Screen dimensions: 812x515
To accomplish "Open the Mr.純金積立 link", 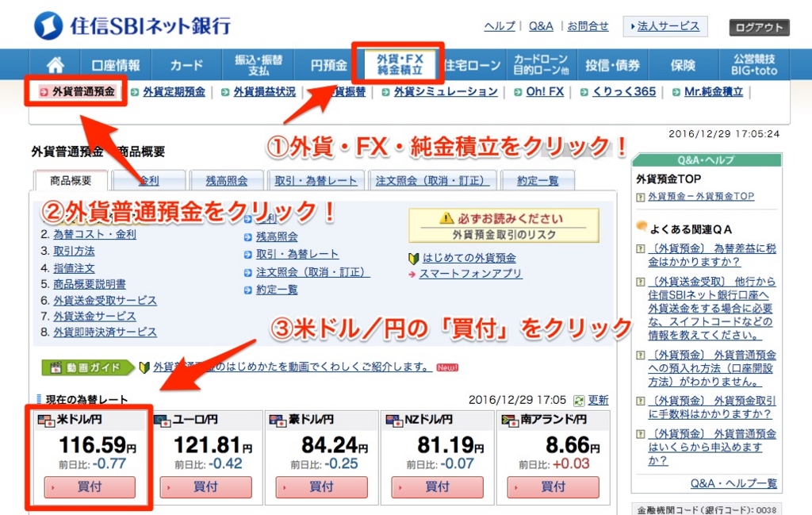I will point(714,92).
